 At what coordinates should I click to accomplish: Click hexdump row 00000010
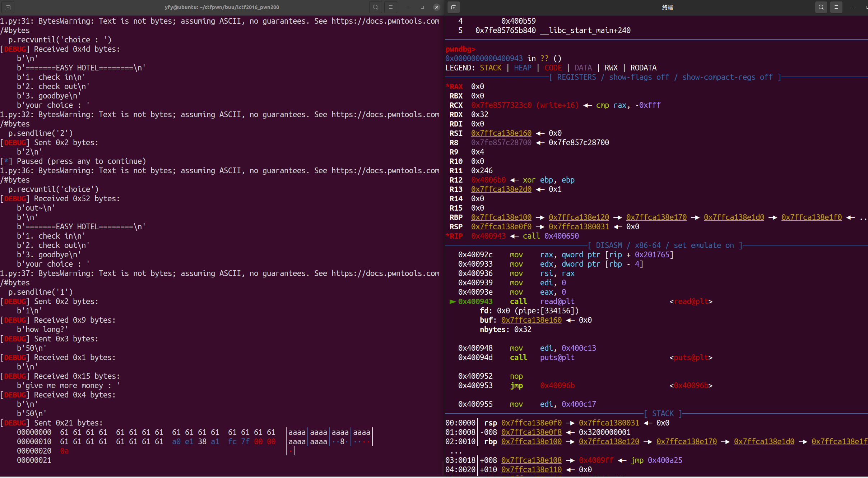pos(194,442)
